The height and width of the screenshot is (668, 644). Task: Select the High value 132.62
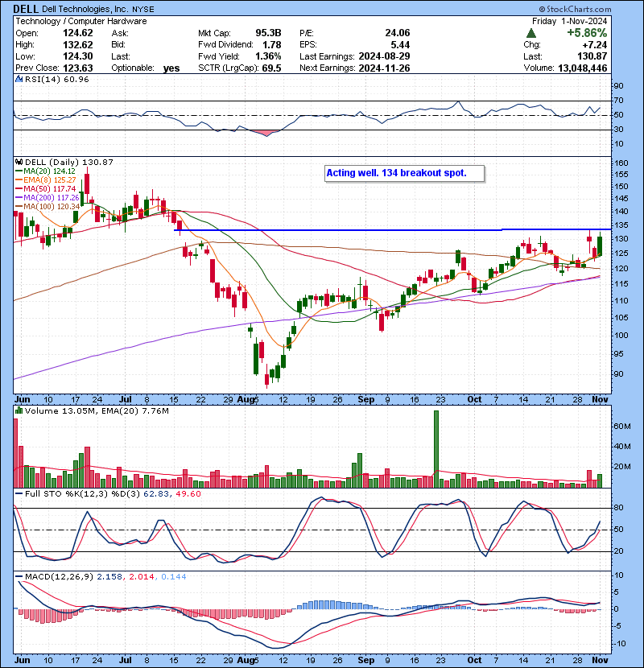tap(77, 44)
